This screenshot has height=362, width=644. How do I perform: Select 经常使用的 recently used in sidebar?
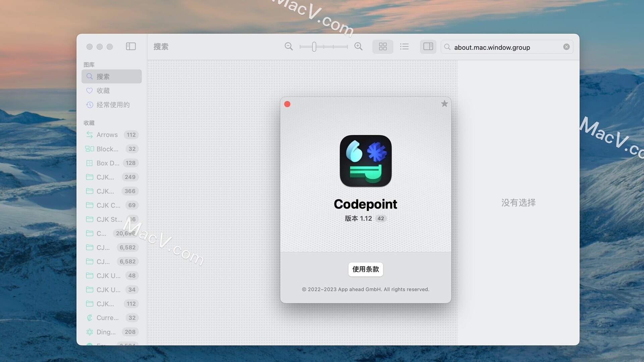[x=112, y=105]
